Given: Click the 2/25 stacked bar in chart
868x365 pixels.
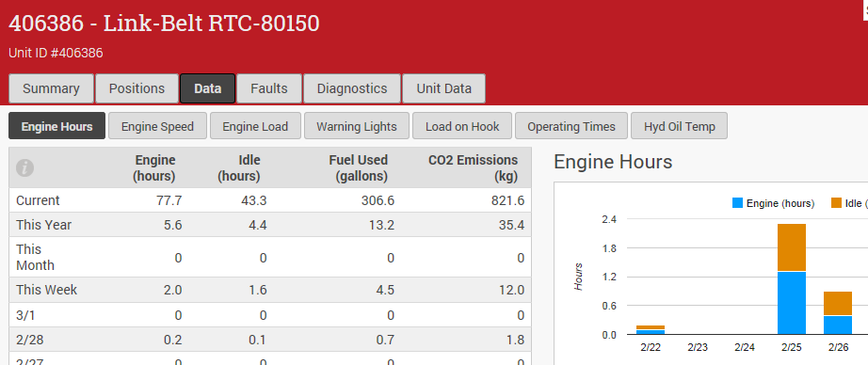Looking at the screenshot, I should (792, 279).
